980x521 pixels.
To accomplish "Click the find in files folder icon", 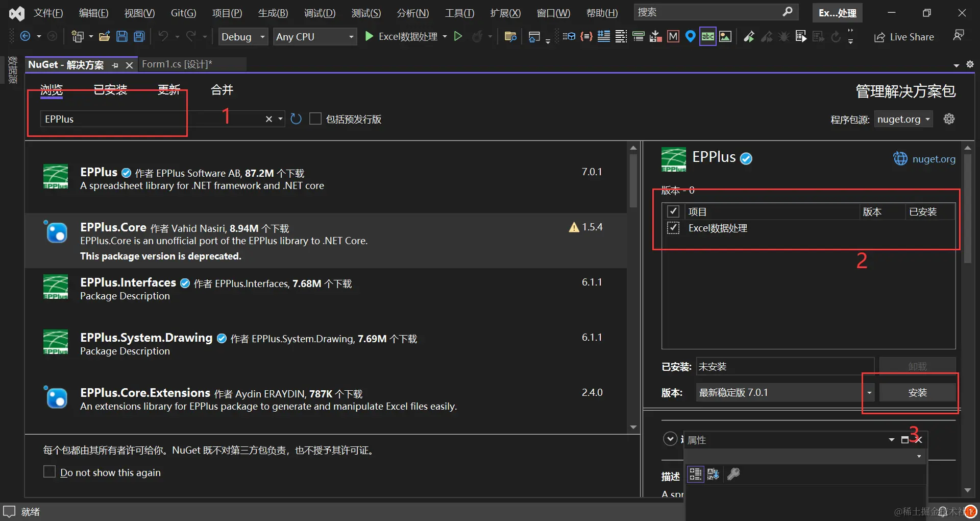I will point(510,36).
